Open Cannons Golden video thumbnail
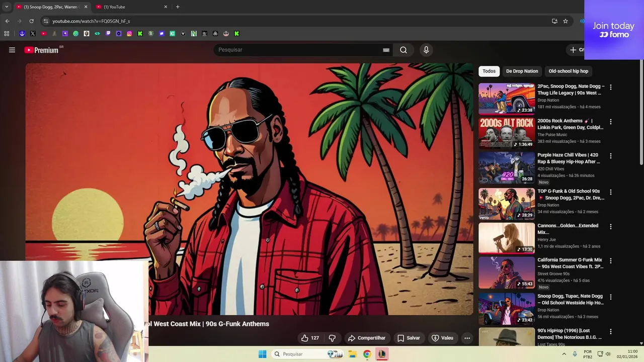The width and height of the screenshot is (644, 362). pyautogui.click(x=507, y=238)
